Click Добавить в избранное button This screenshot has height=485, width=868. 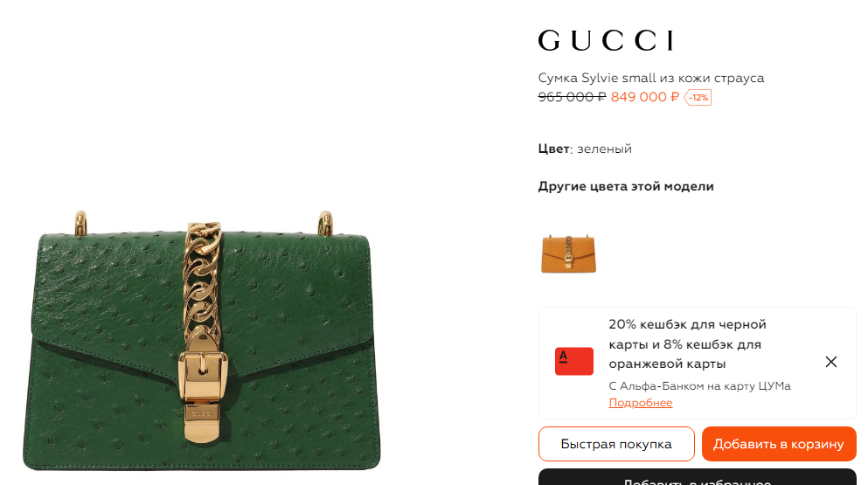click(x=698, y=477)
